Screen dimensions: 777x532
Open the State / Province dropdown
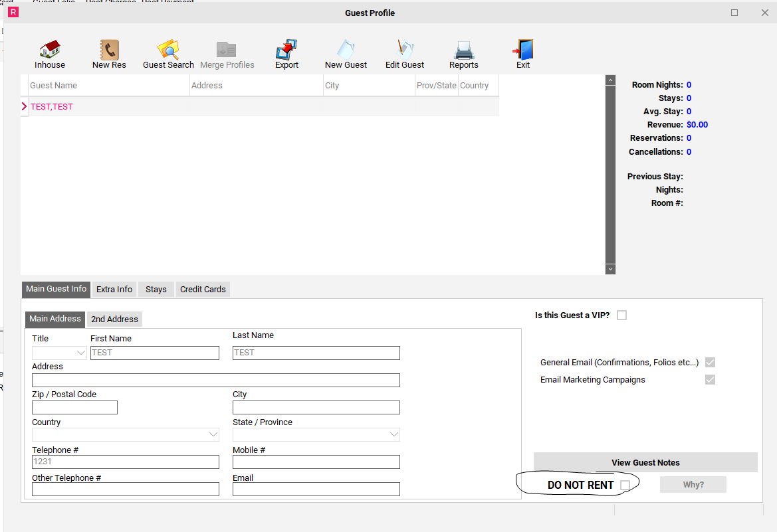coord(394,434)
